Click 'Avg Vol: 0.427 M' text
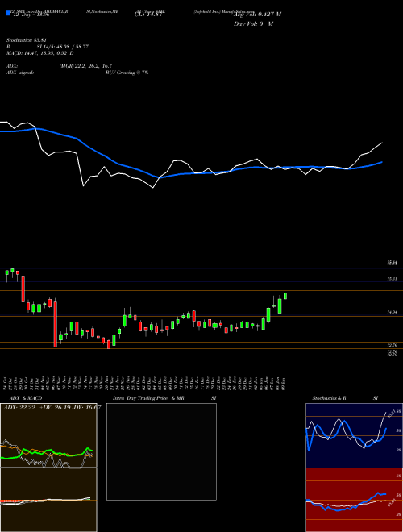The width and height of the screenshot is (403, 532). 257,15
